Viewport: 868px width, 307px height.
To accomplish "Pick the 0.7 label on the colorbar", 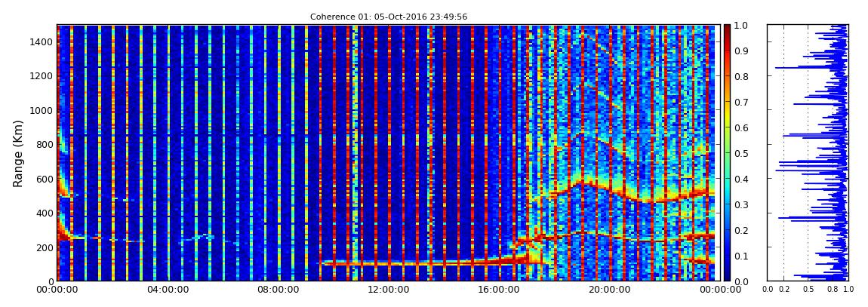I will click(x=741, y=102).
